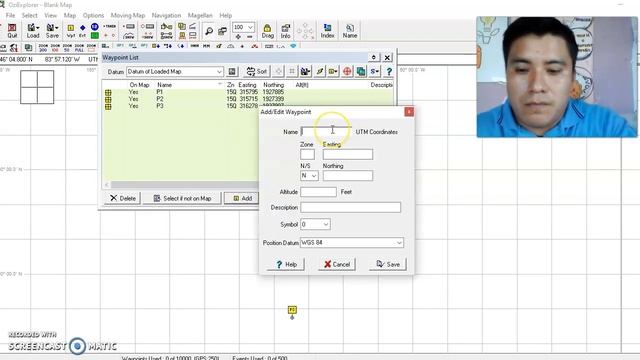640x360 pixels.
Task: Open the Position Datum WGS 84 dropdown
Action: point(351,242)
